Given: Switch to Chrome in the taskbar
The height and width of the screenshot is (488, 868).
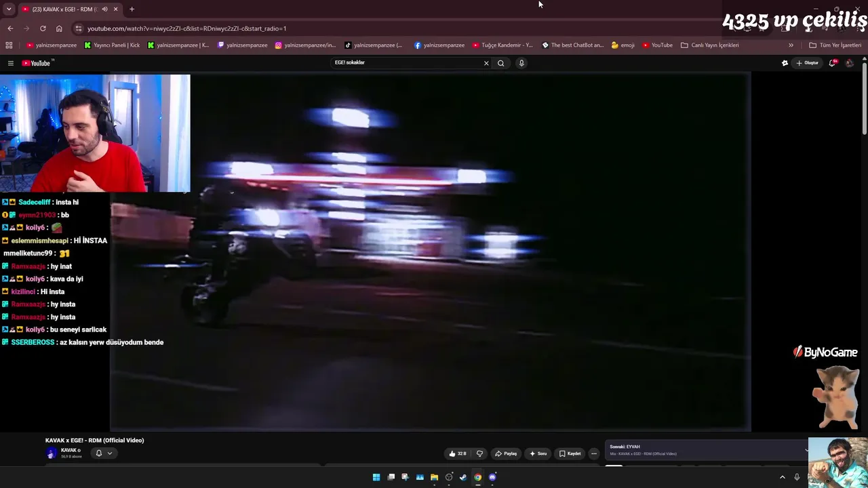Looking at the screenshot, I should tap(478, 477).
